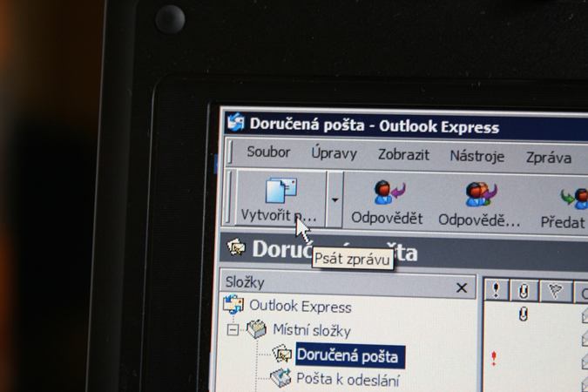This screenshot has height=392, width=588.
Task: Open the Zpráva menu
Action: 548,158
